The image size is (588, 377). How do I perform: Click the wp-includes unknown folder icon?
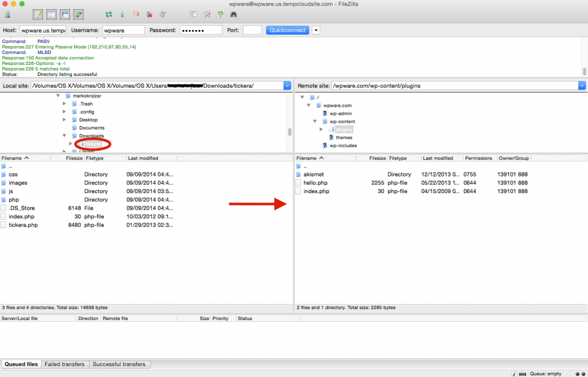(x=325, y=146)
